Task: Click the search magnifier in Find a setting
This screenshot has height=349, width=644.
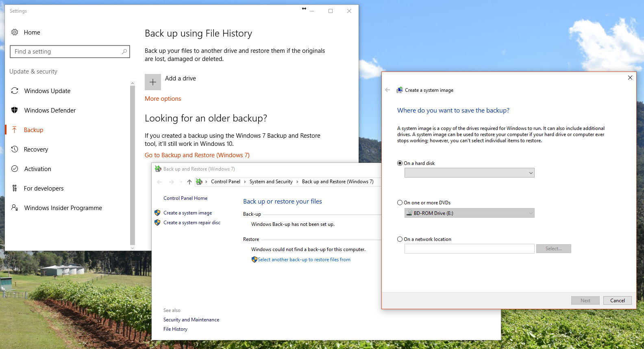Action: tap(124, 52)
